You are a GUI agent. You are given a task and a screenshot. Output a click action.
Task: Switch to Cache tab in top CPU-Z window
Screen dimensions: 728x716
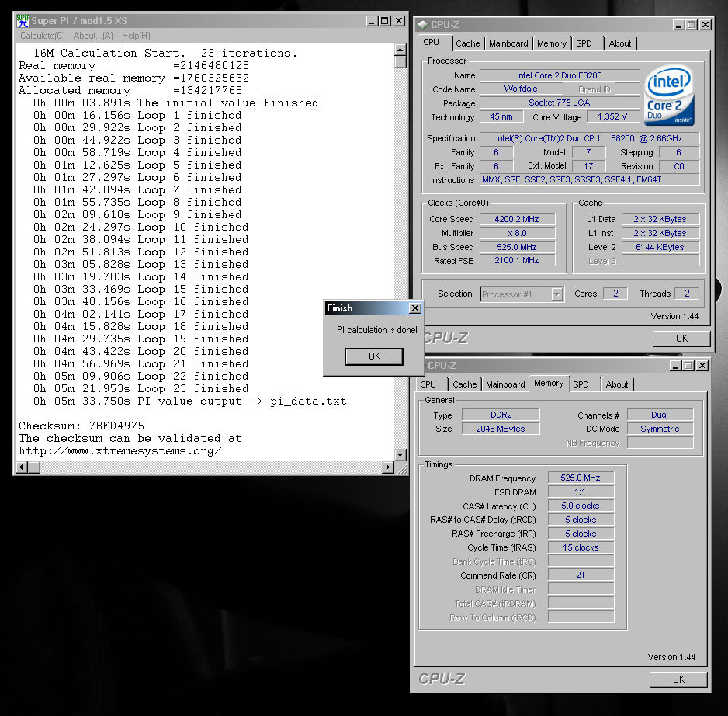tap(467, 43)
